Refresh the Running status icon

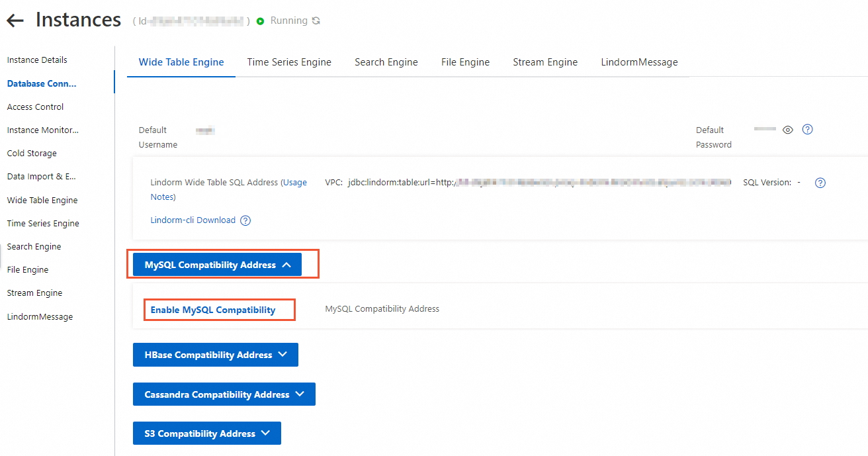click(x=316, y=21)
